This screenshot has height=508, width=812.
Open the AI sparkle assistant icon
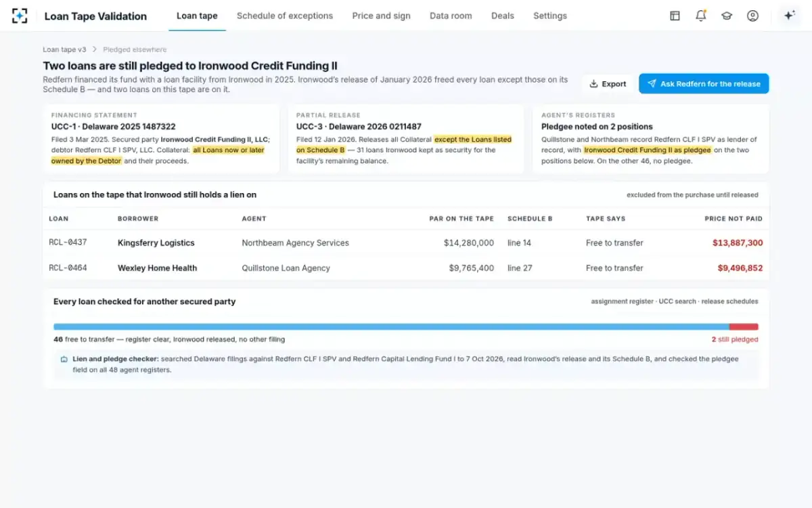pyautogui.click(x=789, y=16)
